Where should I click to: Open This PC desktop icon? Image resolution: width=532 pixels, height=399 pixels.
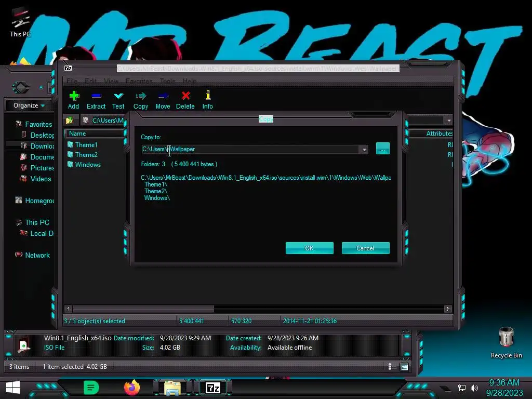20,22
